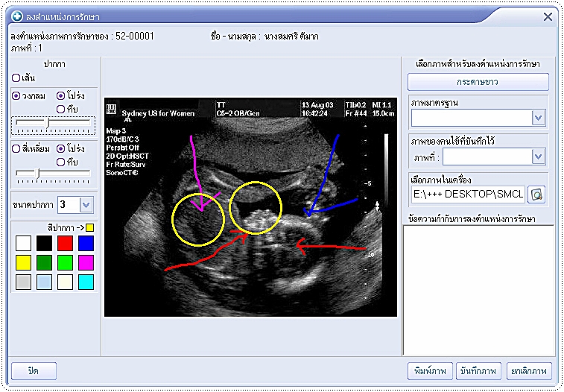
Task: Pick the white color swatch
Action: [x=23, y=244]
